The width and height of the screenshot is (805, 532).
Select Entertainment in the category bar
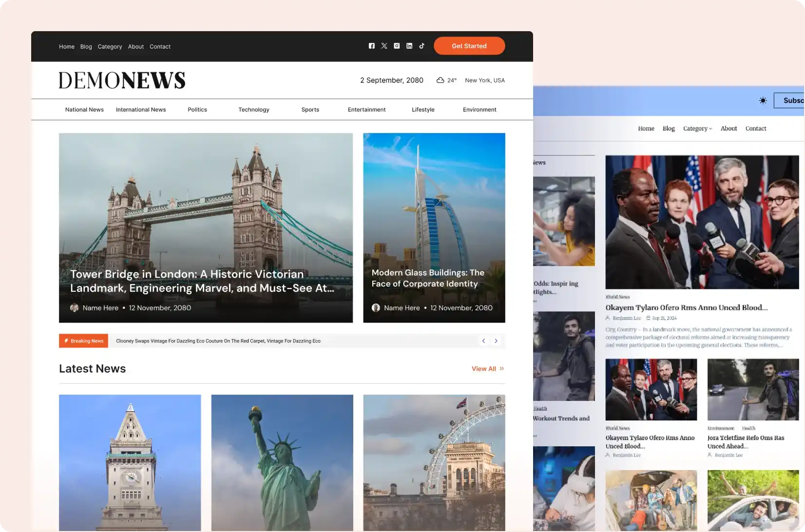coord(366,110)
